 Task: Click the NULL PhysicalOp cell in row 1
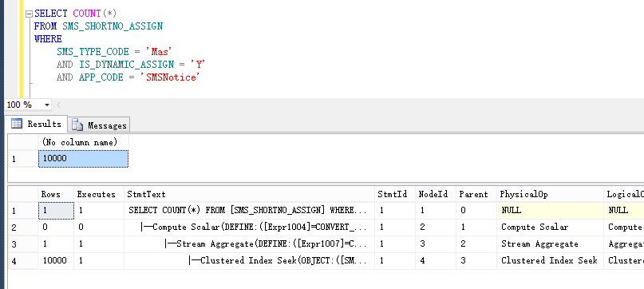tap(550, 211)
